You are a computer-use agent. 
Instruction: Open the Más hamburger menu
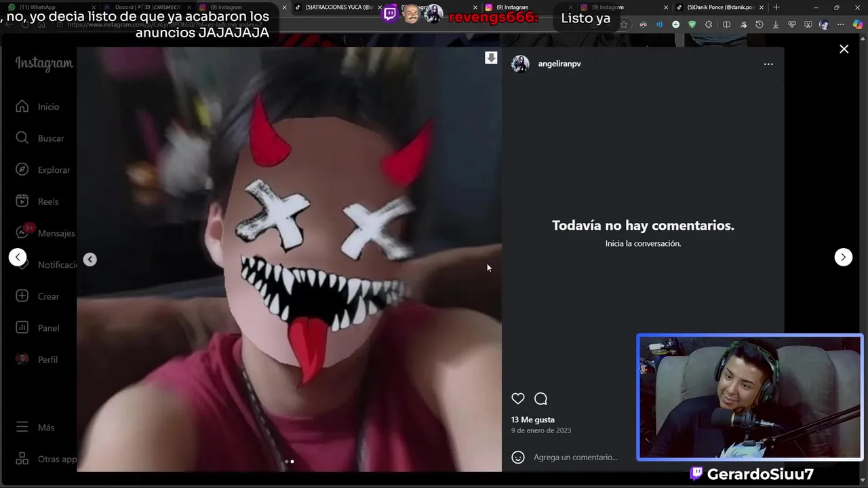pos(22,427)
